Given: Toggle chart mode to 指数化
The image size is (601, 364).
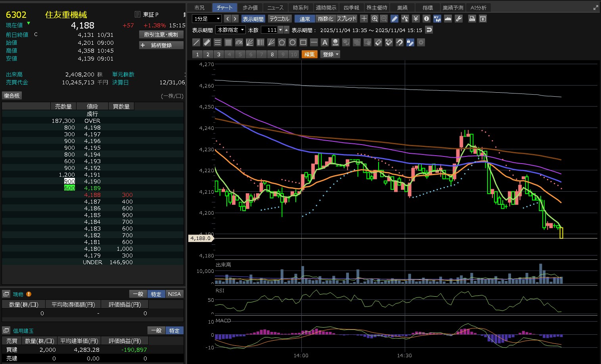Looking at the screenshot, I should (x=325, y=19).
